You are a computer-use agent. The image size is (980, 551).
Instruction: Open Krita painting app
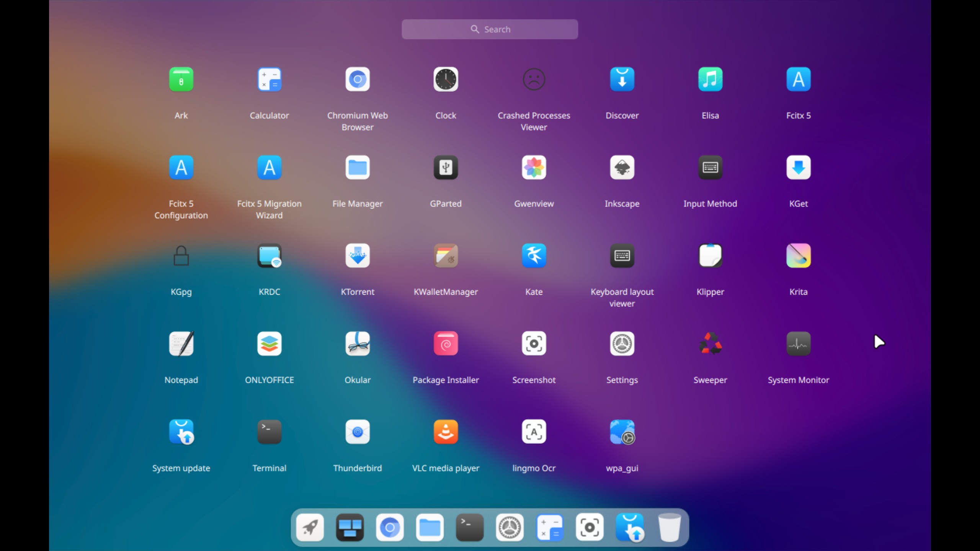(798, 256)
